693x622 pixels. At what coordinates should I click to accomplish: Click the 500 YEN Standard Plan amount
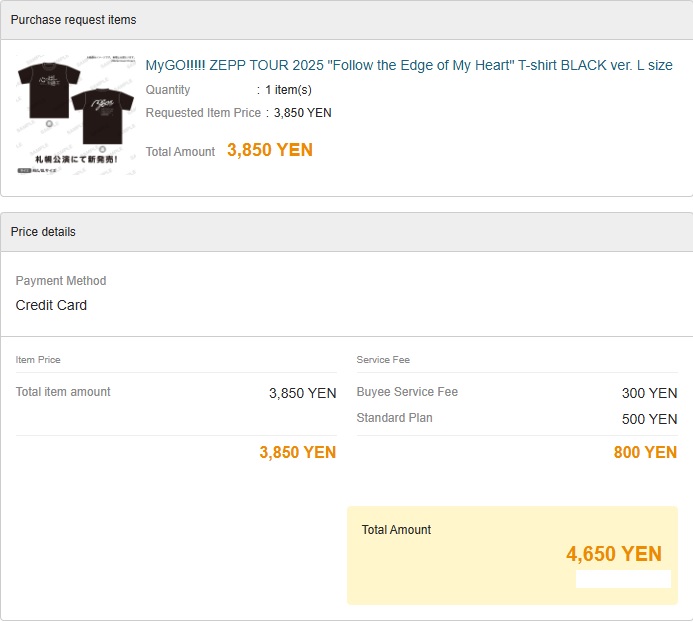click(649, 419)
